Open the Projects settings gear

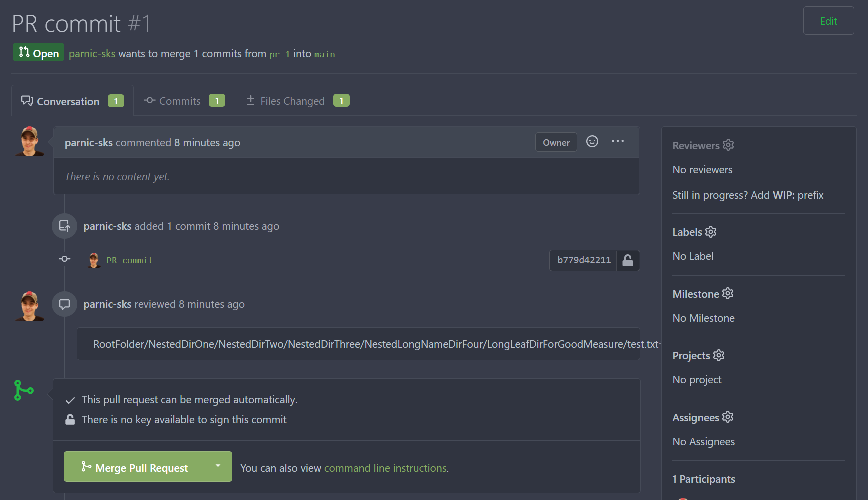coord(719,355)
